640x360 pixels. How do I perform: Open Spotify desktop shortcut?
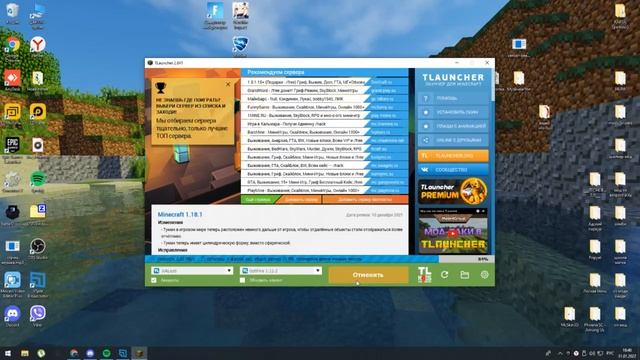(x=38, y=182)
